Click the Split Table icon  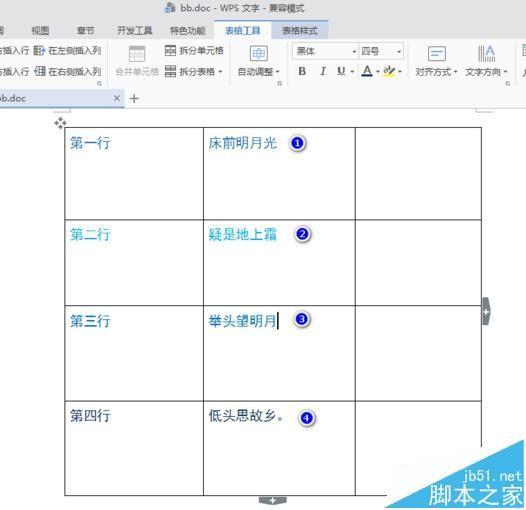pos(170,71)
